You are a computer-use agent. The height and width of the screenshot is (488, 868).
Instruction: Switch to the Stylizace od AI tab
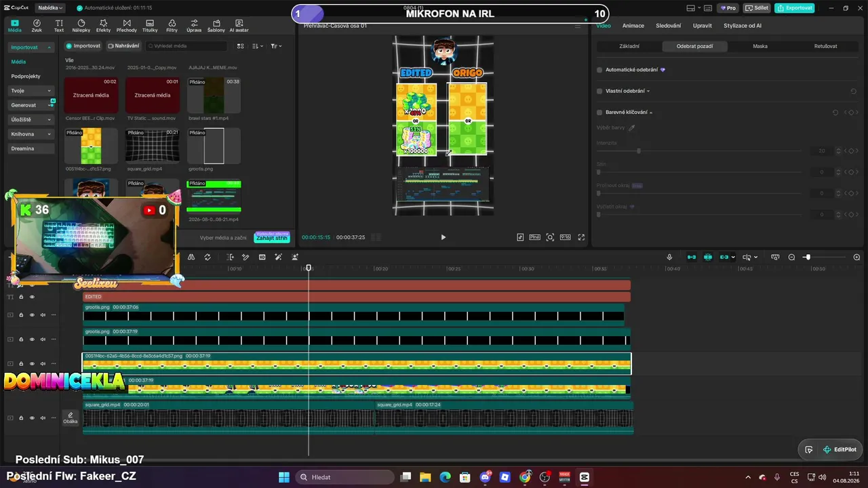pos(743,26)
